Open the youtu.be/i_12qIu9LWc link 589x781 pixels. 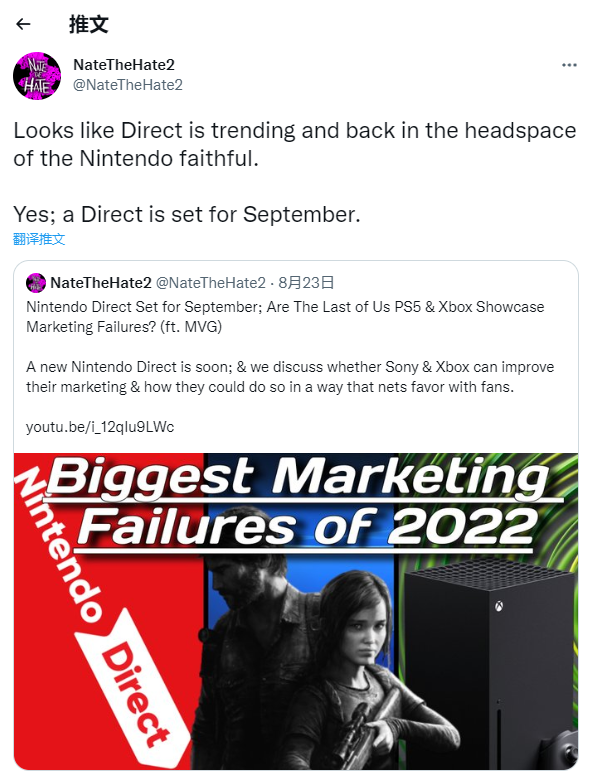pyautogui.click(x=100, y=427)
